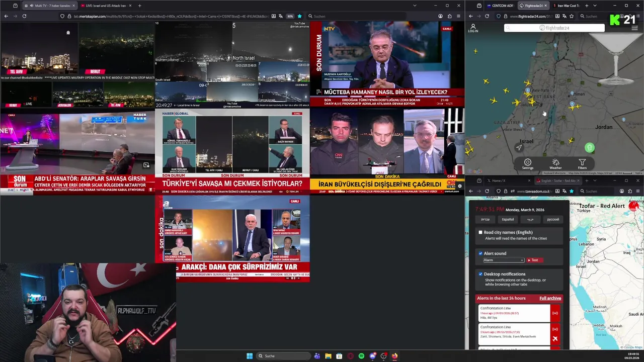The height and width of the screenshot is (362, 644).
Task: Open the Alarm sound dropdown
Action: coord(504,260)
